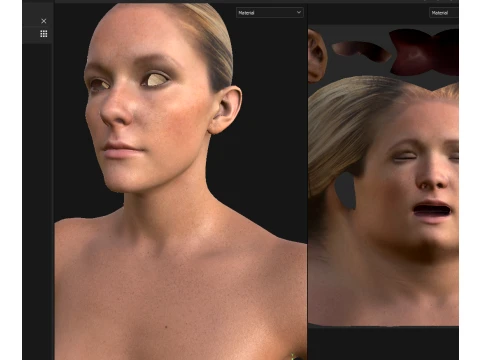Select the dark red mouth texture island

pos(425,52)
